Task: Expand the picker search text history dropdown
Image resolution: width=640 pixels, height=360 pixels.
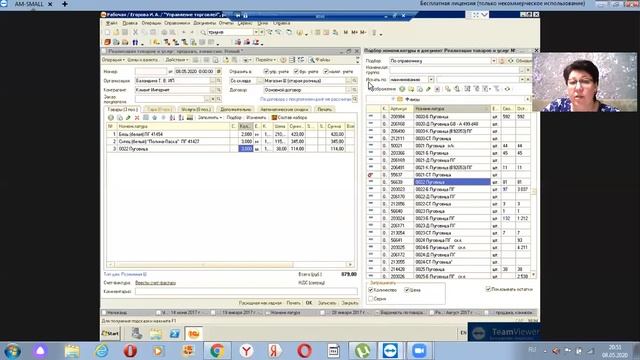Action: point(522,80)
